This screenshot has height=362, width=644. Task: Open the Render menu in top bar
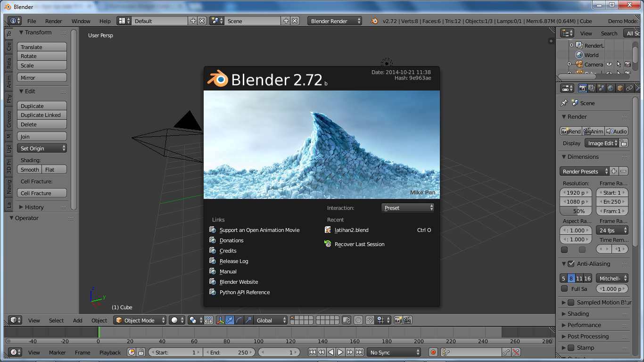point(54,21)
